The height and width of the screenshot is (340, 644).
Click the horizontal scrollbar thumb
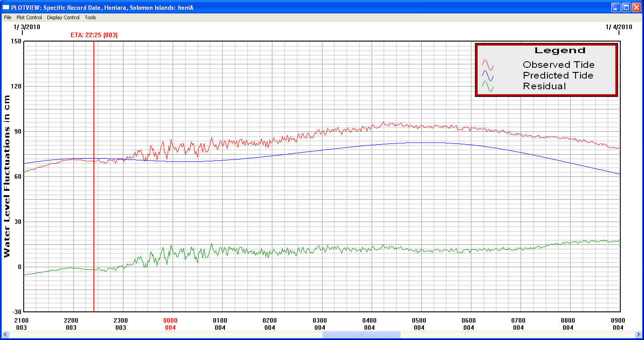point(361,335)
